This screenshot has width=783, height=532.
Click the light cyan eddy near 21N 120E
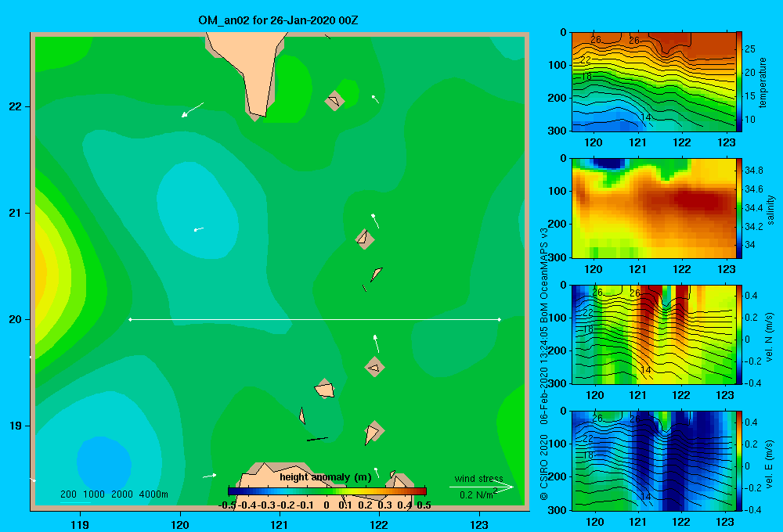tap(197, 210)
